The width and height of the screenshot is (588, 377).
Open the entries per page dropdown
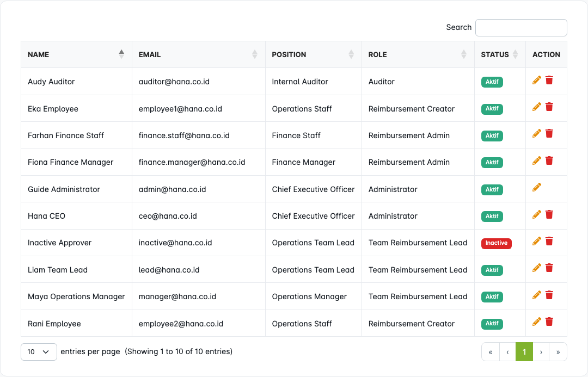tap(39, 352)
